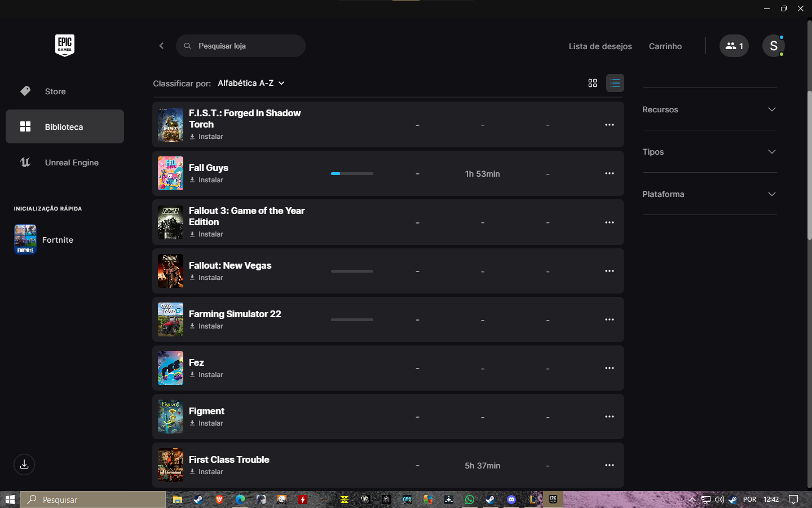This screenshot has width=812, height=508.
Task: Open Microsoft Edge from the taskbar
Action: [240, 500]
